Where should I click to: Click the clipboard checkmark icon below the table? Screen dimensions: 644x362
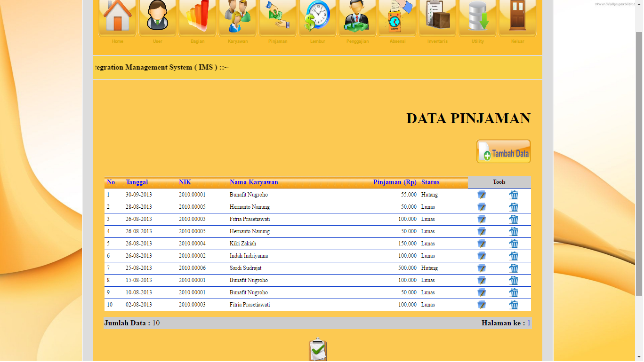click(317, 350)
